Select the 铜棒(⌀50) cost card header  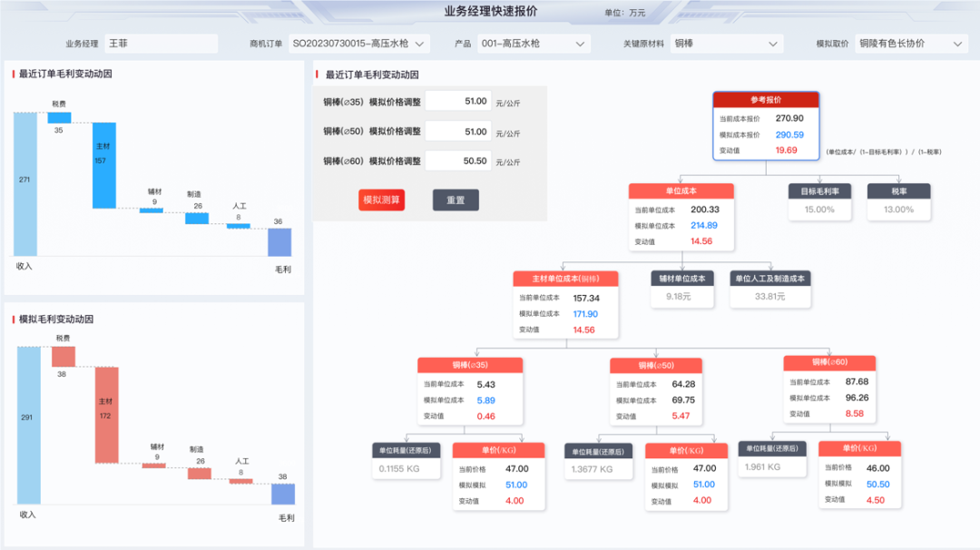click(x=656, y=366)
